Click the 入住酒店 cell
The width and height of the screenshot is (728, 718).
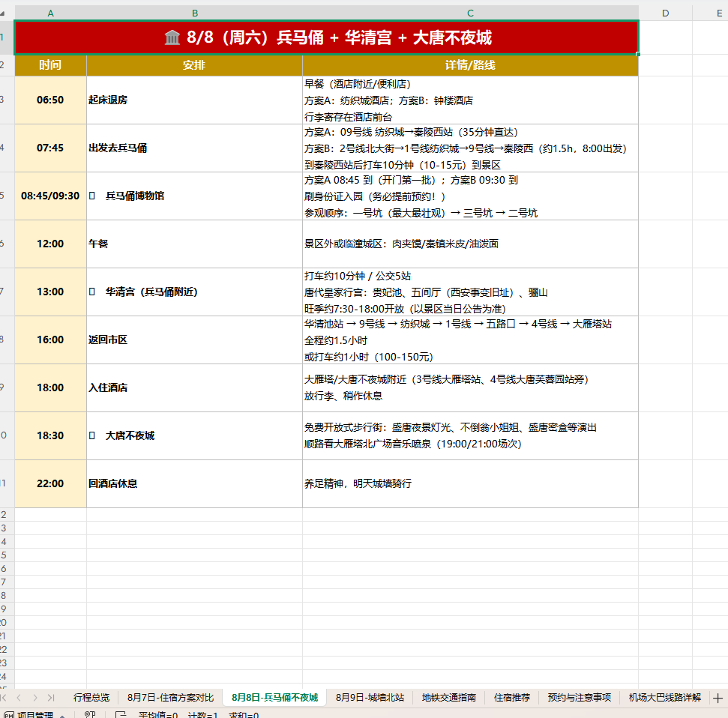pos(194,387)
